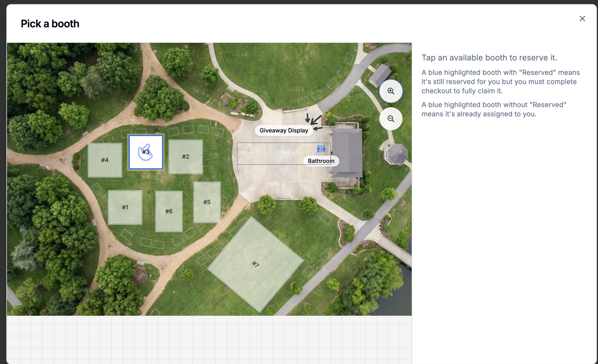The image size is (598, 364).
Task: Click the Pick a booth heading
Action: click(x=50, y=24)
